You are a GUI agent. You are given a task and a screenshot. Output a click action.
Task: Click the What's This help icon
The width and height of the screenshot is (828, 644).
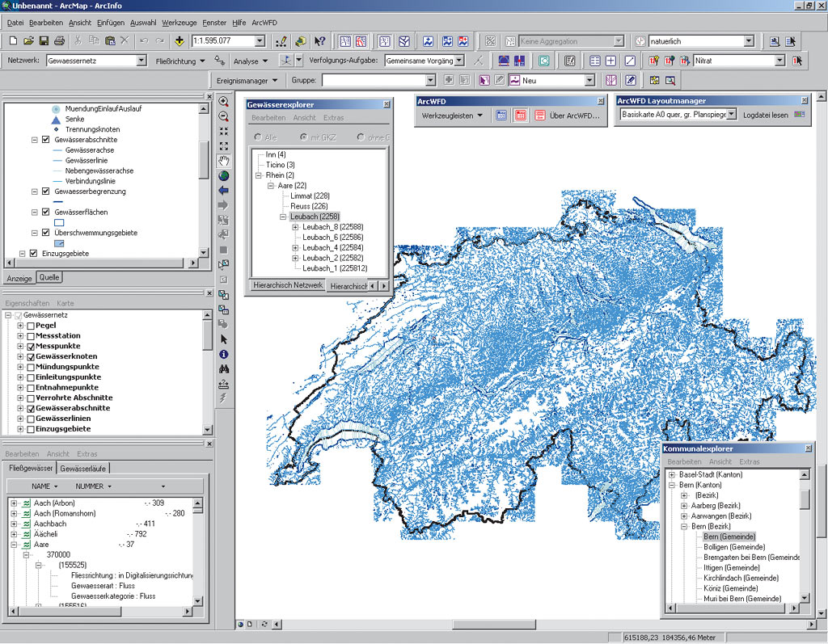coord(319,40)
